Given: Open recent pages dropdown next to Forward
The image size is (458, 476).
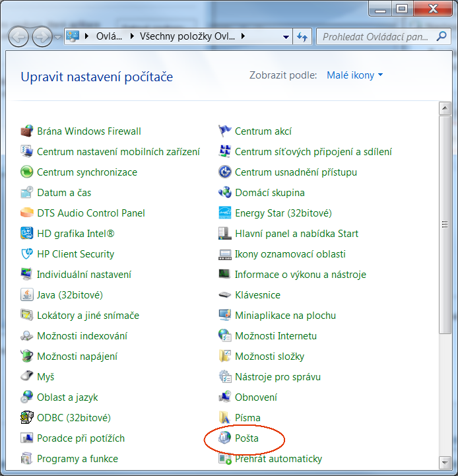Looking at the screenshot, I should (57, 37).
